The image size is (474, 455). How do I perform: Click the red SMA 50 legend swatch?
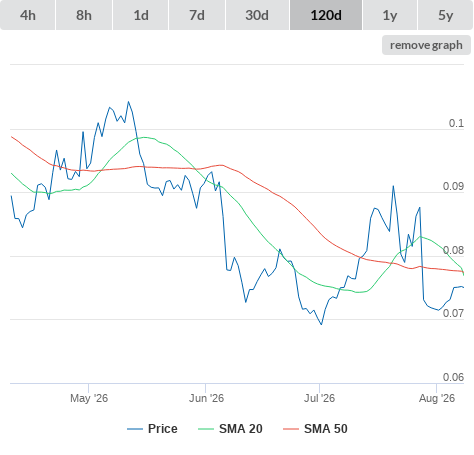(x=291, y=429)
